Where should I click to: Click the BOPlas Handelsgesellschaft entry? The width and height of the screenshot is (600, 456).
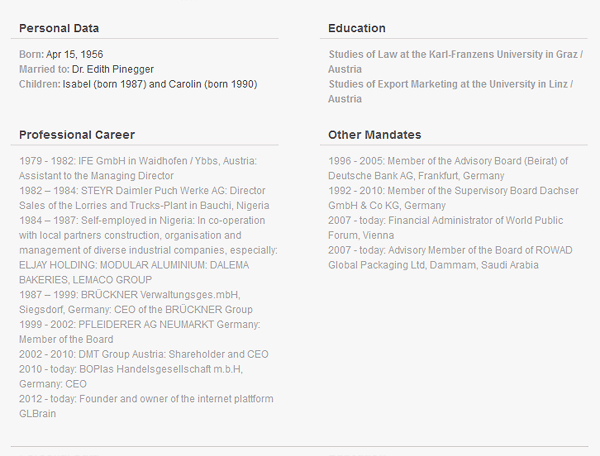click(131, 376)
